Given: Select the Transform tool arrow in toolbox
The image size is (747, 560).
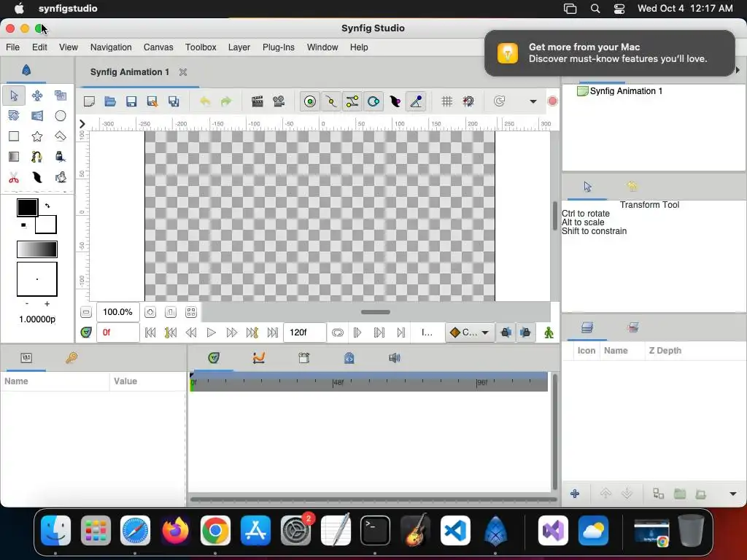Looking at the screenshot, I should pyautogui.click(x=14, y=96).
